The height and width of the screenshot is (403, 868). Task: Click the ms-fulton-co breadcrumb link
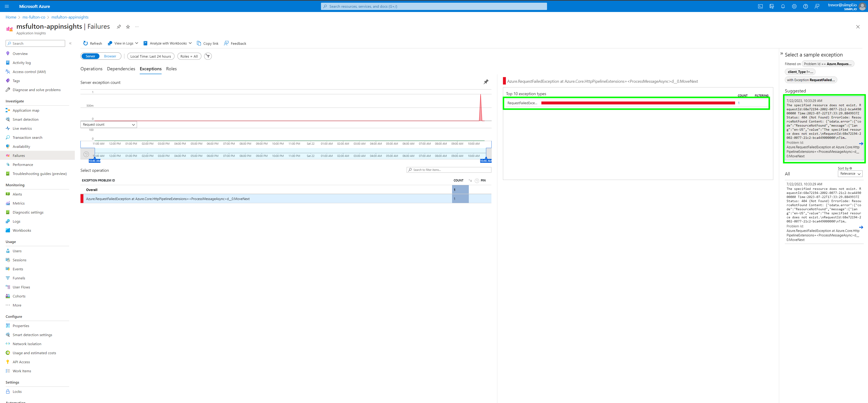click(34, 17)
